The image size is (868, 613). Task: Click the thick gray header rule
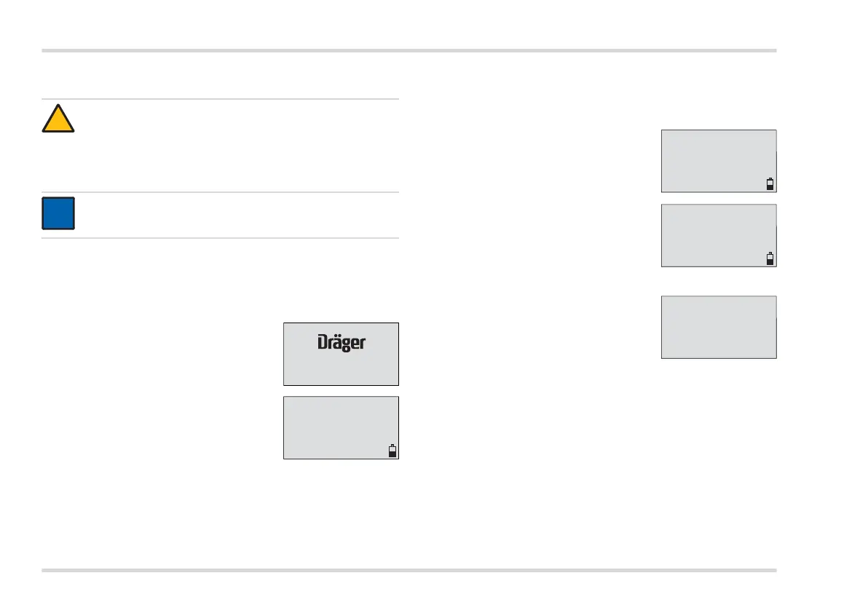[409, 50]
